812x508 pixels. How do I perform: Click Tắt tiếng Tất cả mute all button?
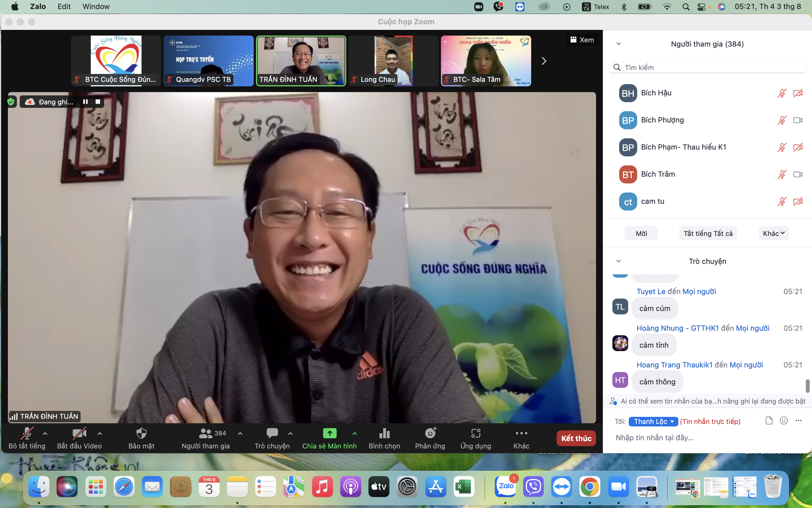click(708, 233)
